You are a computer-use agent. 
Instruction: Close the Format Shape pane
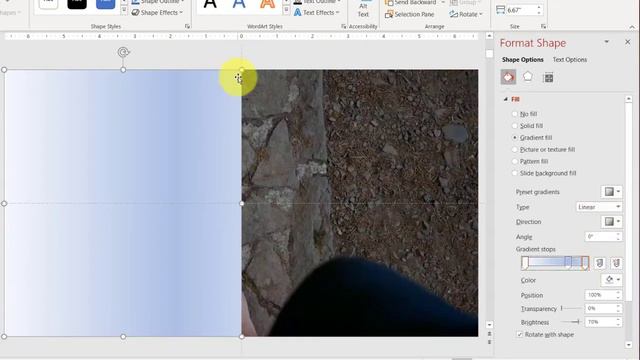point(627,42)
